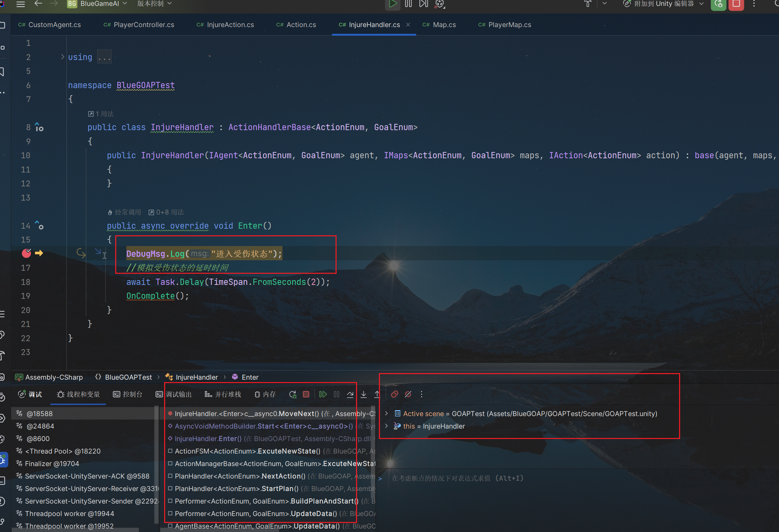Open the View Breakpoints icon
The height and width of the screenshot is (532, 779).
coord(395,394)
